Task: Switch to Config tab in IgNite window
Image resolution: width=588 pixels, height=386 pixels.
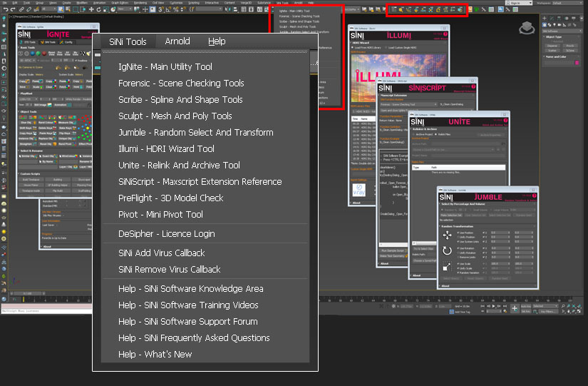Action: click(67, 42)
